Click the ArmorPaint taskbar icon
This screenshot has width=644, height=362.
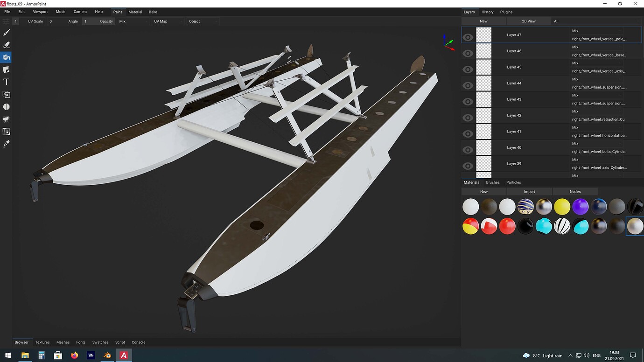click(124, 355)
